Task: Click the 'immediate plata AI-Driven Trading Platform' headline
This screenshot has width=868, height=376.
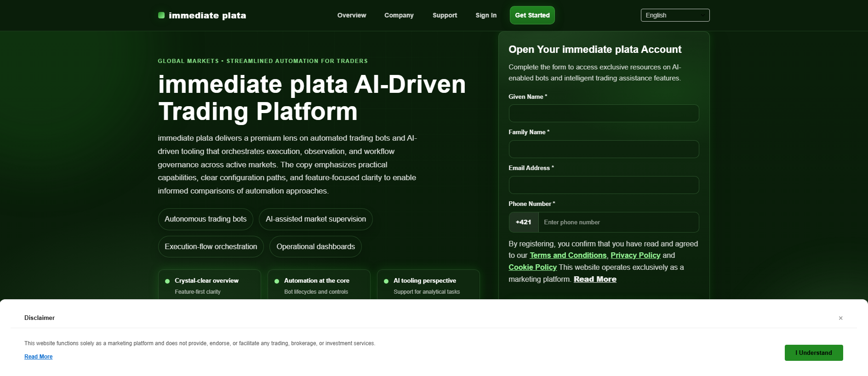Action: [x=312, y=97]
